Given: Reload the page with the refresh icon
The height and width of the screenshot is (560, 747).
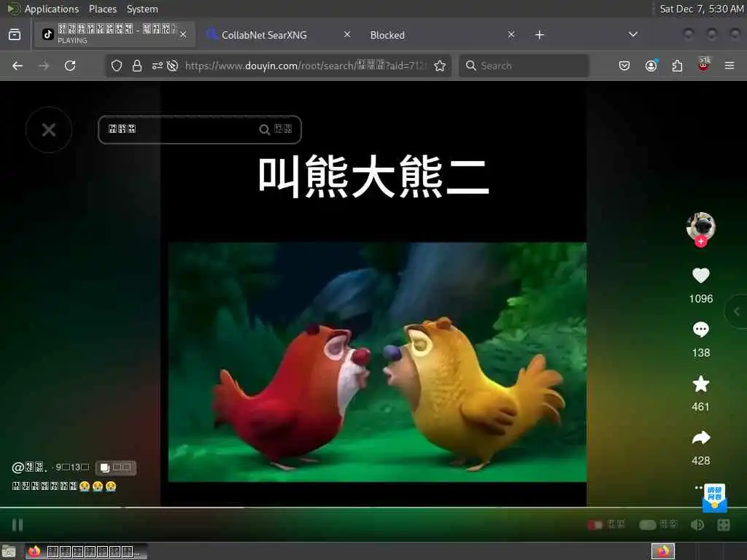Looking at the screenshot, I should (70, 66).
